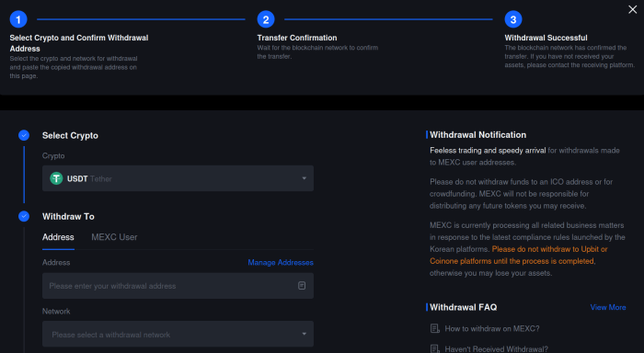The height and width of the screenshot is (353, 644).
Task: Click the network dropdown arrow
Action: pos(304,334)
